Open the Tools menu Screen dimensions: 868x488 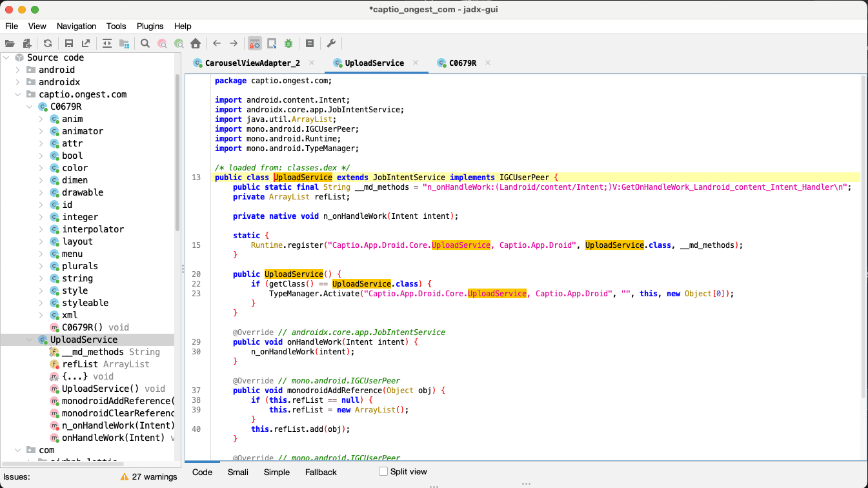pyautogui.click(x=116, y=26)
